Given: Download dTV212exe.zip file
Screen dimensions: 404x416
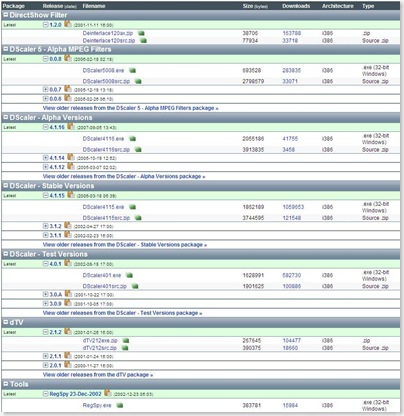Looking at the screenshot, I should point(100,341).
